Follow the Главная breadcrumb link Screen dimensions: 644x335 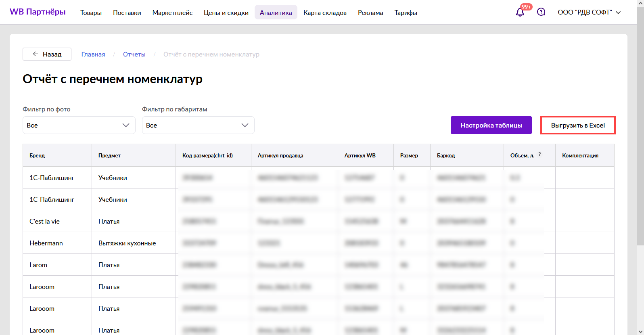[93, 54]
